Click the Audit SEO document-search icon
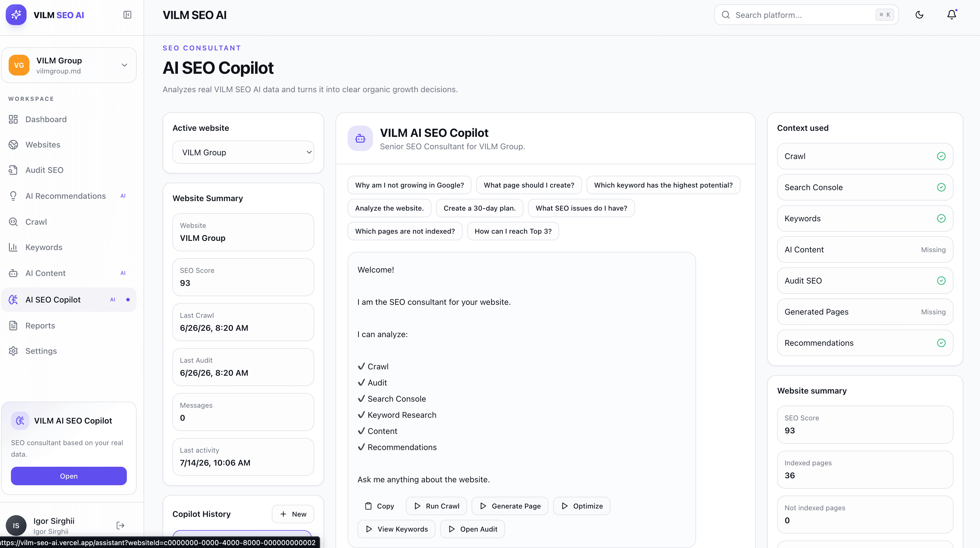The height and width of the screenshot is (548, 980). pyautogui.click(x=13, y=170)
